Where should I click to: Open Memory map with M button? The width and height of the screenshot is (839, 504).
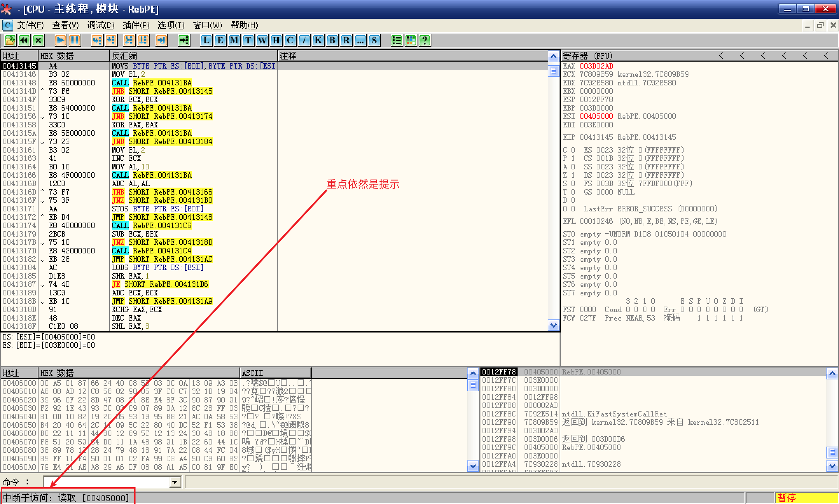(x=234, y=40)
